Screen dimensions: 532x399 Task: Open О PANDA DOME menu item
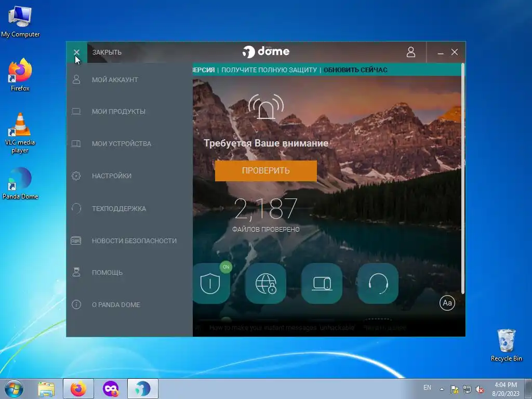point(129,304)
